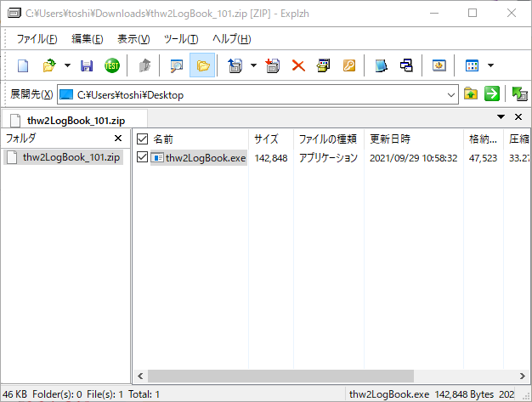Click the self-extracting archive window icon
This screenshot has width=532, height=402.
[323, 65]
